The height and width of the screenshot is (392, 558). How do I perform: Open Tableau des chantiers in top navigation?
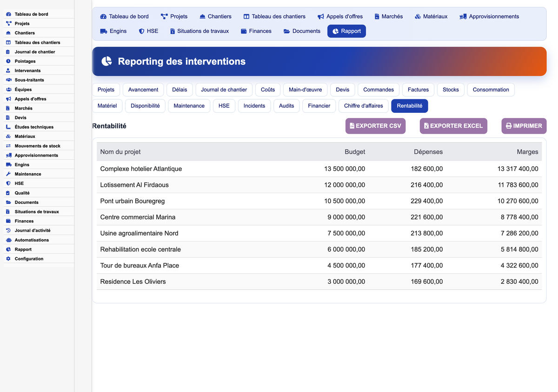coord(274,16)
